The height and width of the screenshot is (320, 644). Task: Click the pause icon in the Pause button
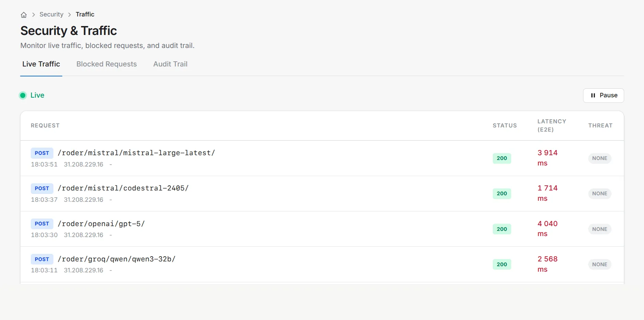593,96
